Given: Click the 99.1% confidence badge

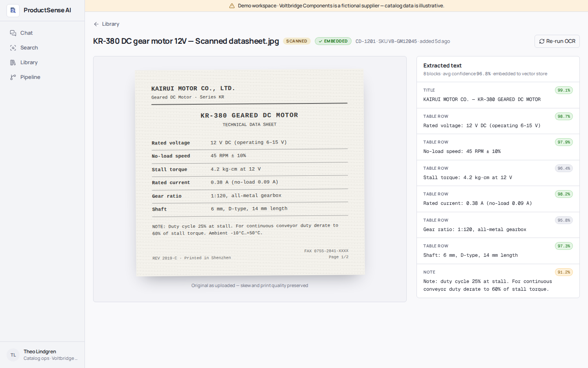Looking at the screenshot, I should point(564,90).
